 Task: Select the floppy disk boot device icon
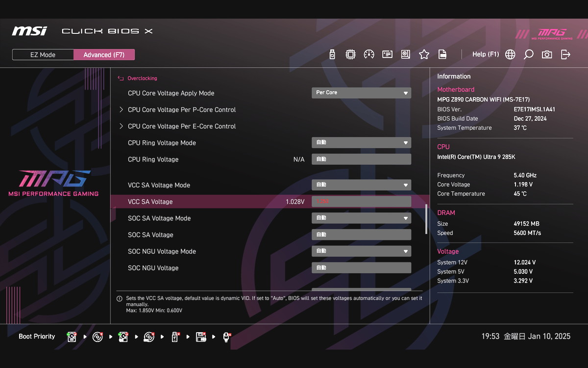pyautogui.click(x=200, y=337)
